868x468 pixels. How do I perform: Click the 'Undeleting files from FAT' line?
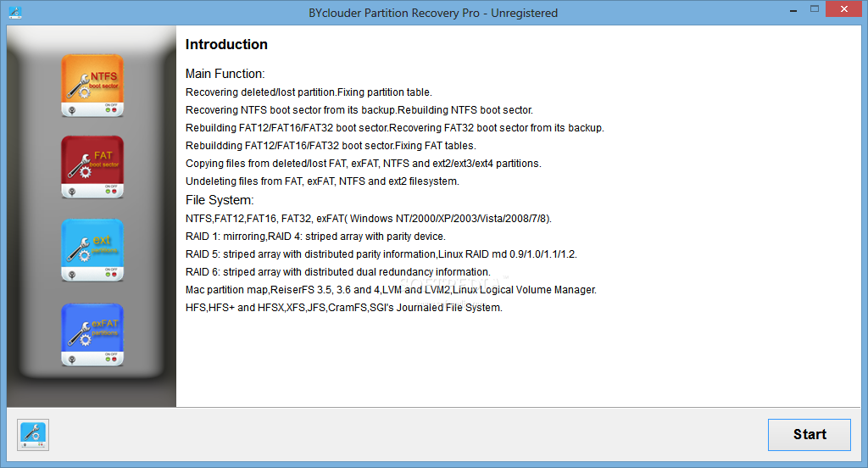[322, 181]
